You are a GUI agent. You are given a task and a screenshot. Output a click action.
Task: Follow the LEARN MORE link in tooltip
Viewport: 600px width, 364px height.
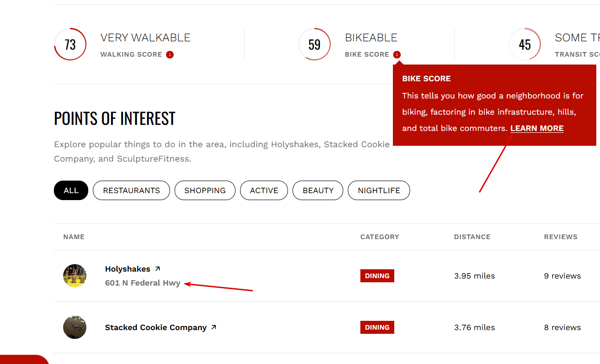pos(537,128)
